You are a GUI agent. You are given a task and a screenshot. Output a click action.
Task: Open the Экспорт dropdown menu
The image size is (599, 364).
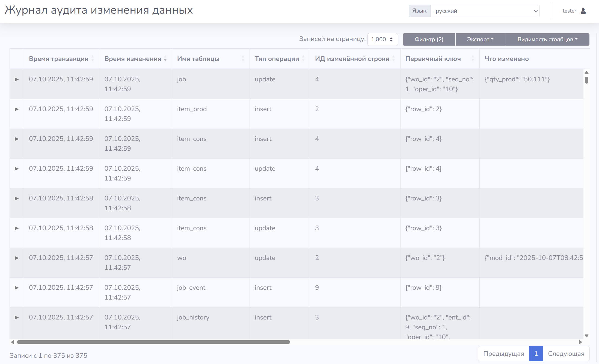click(x=480, y=39)
